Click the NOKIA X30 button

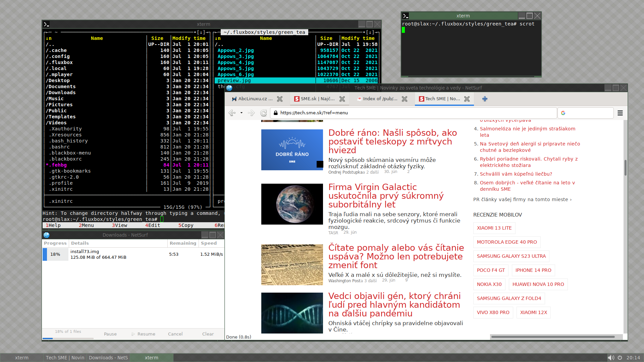pos(489,284)
